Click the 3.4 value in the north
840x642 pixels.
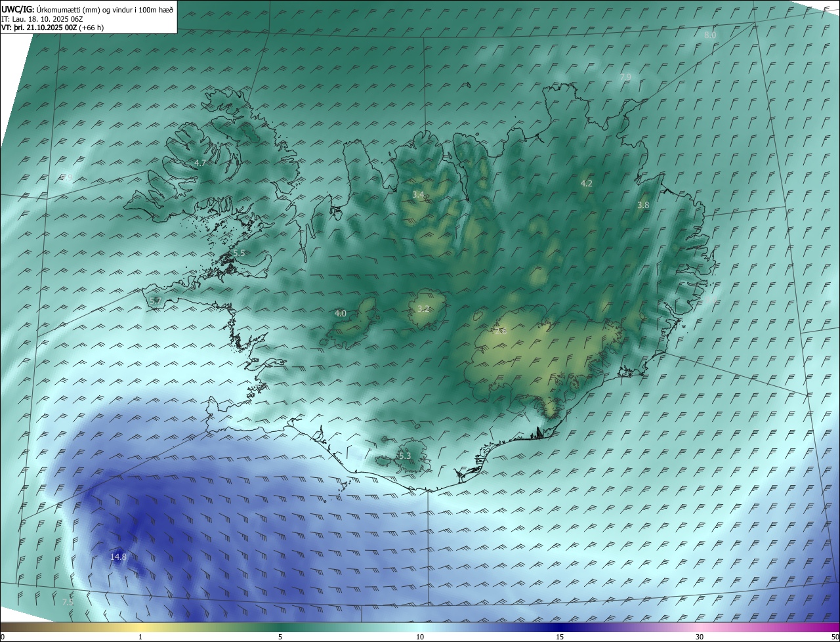tap(418, 194)
